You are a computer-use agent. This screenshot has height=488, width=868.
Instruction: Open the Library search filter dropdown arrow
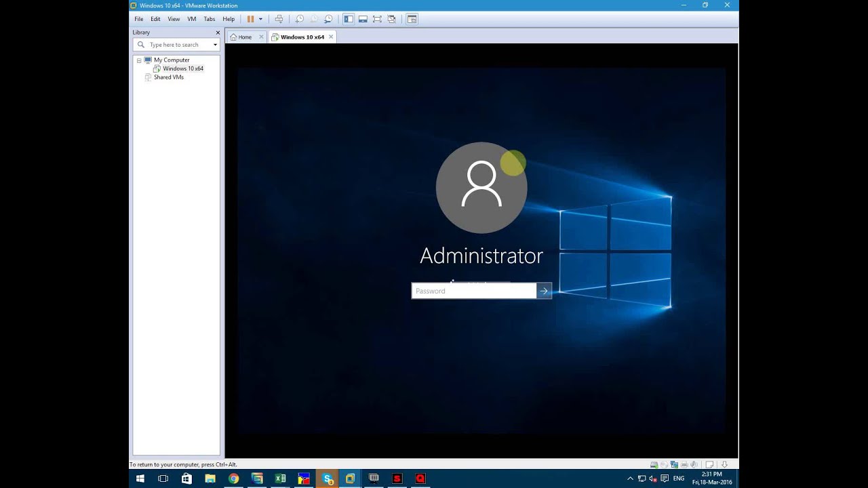point(215,45)
